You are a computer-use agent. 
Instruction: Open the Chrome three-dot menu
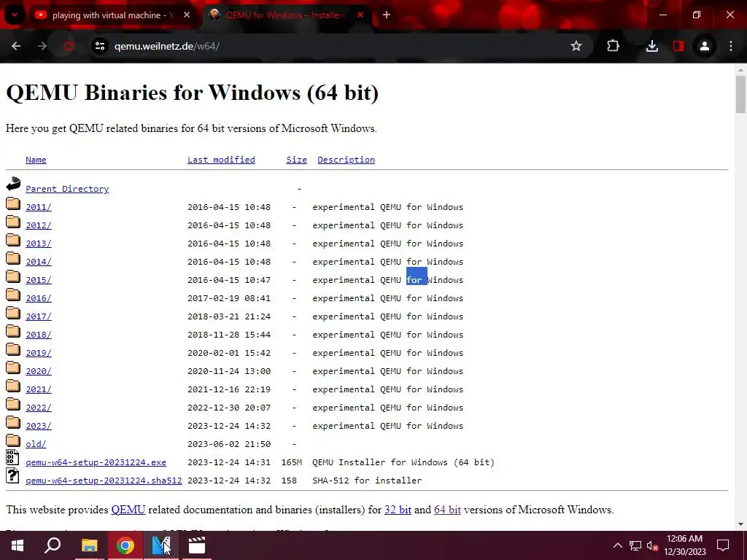coord(731,46)
